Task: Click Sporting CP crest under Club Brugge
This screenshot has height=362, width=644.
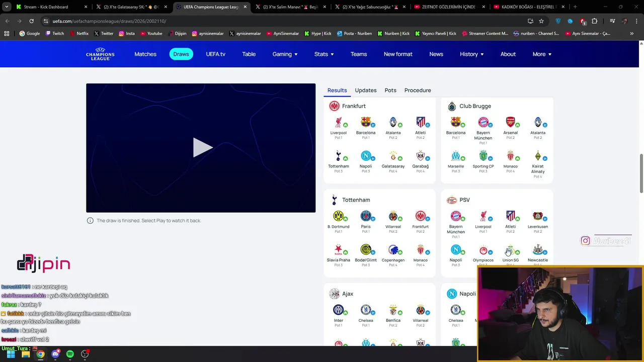Action: point(483,156)
